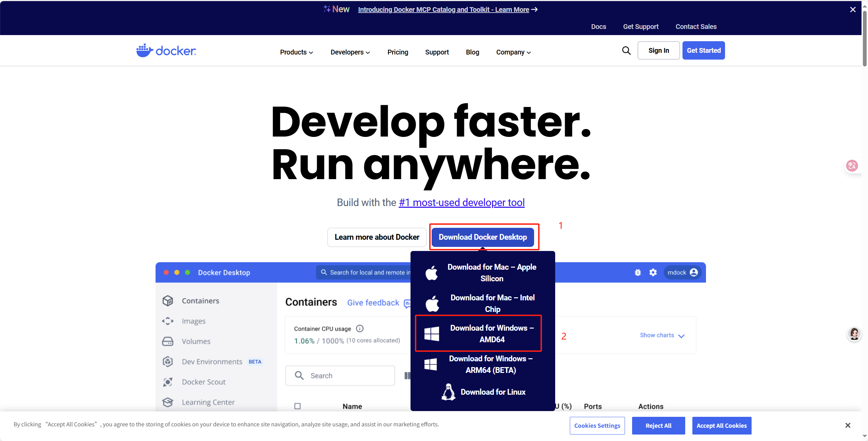Viewport: 868px width, 441px height.
Task: Open the Company dropdown menu
Action: (x=513, y=52)
